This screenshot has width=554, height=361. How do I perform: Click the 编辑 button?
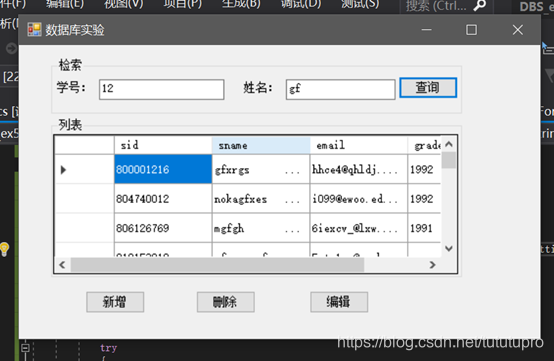point(339,302)
